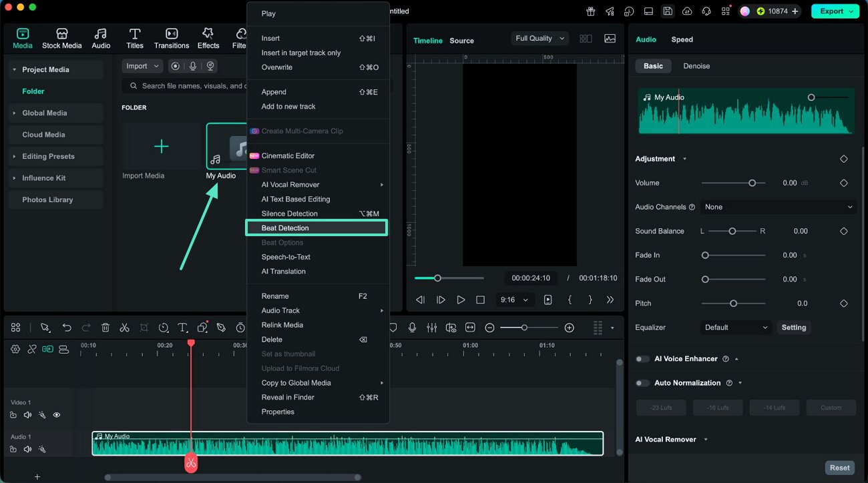Toggle the magnetic unlink icon on timeline
868x483 pixels.
tap(31, 349)
